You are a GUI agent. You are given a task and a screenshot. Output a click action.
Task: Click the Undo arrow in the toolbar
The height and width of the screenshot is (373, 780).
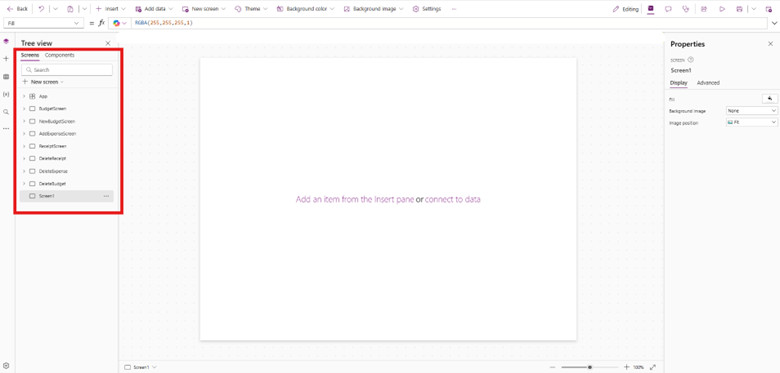(41, 9)
